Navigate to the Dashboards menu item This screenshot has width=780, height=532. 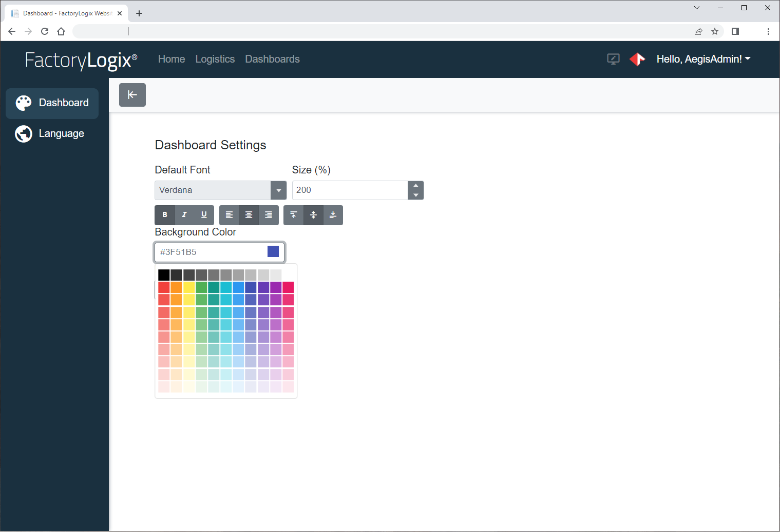click(272, 59)
